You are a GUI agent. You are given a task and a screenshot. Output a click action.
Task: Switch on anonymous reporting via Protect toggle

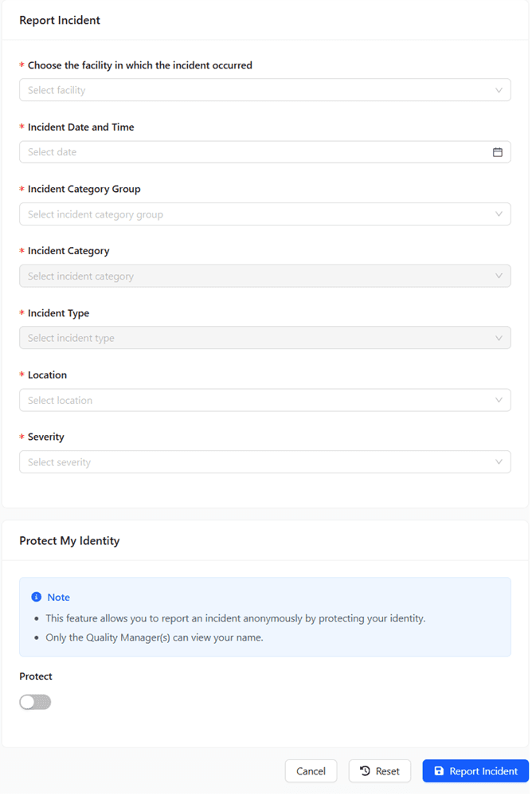35,702
